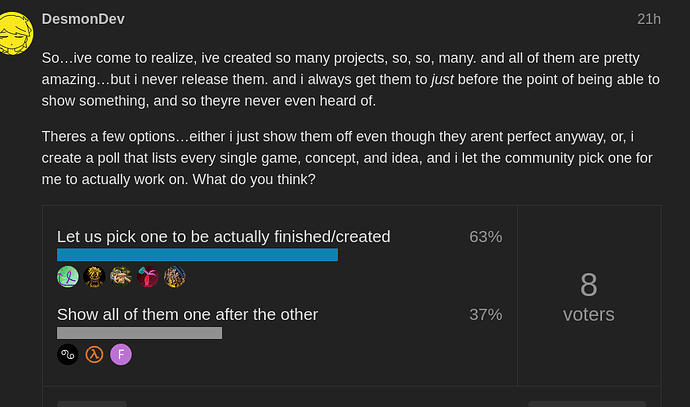690x407 pixels.
Task: Click the 63% result percentage
Action: (485, 237)
